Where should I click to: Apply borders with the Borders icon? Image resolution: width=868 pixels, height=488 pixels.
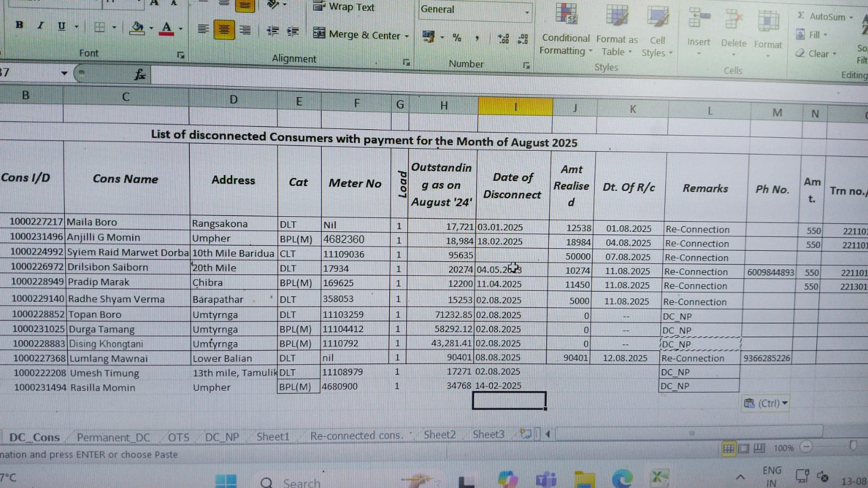99,27
